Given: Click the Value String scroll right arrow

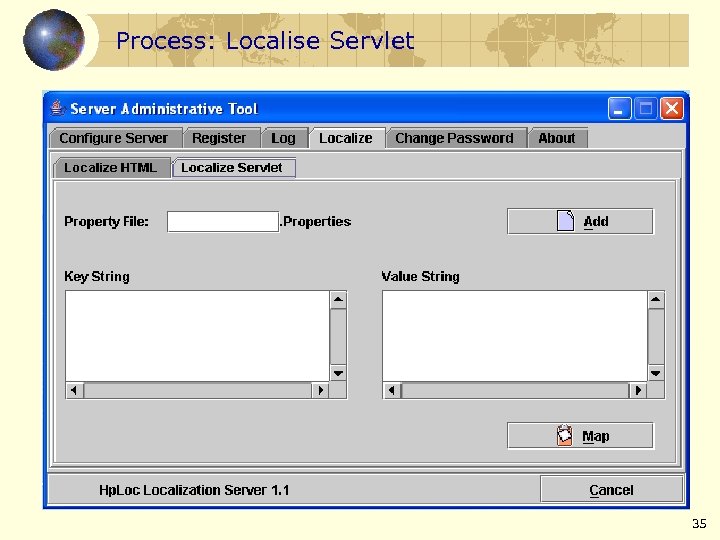Looking at the screenshot, I should point(638,390).
